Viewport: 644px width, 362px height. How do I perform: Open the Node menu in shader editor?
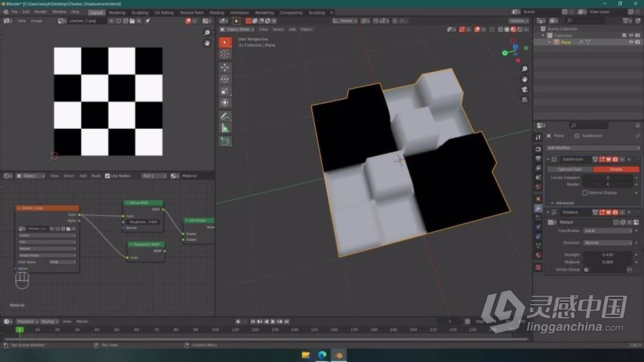point(96,176)
